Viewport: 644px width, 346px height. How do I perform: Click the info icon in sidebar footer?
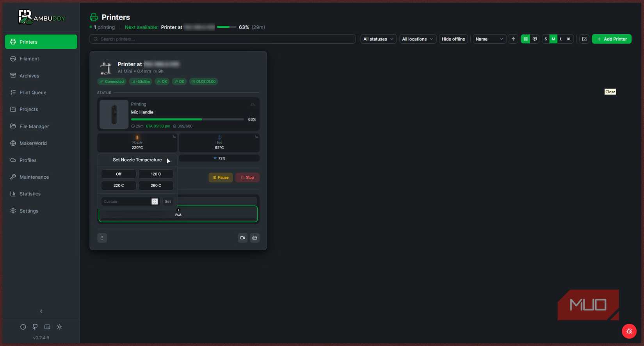click(23, 327)
